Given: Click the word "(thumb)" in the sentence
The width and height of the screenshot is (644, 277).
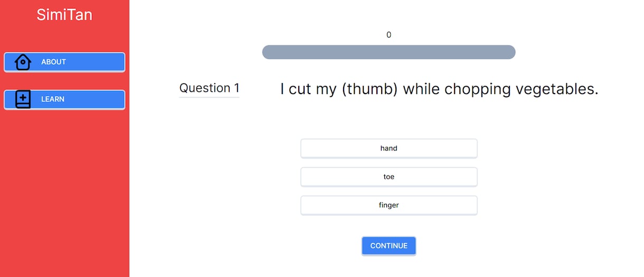Looking at the screenshot, I should click(370, 89).
